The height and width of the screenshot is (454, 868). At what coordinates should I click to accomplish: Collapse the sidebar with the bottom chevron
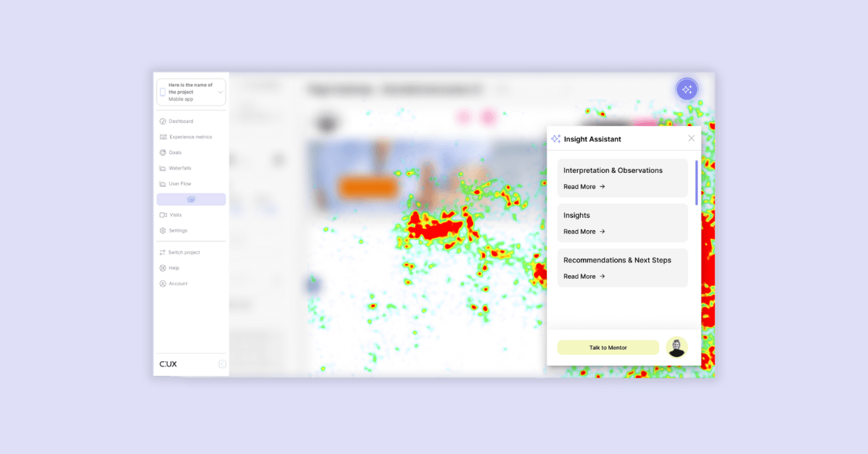click(x=221, y=363)
